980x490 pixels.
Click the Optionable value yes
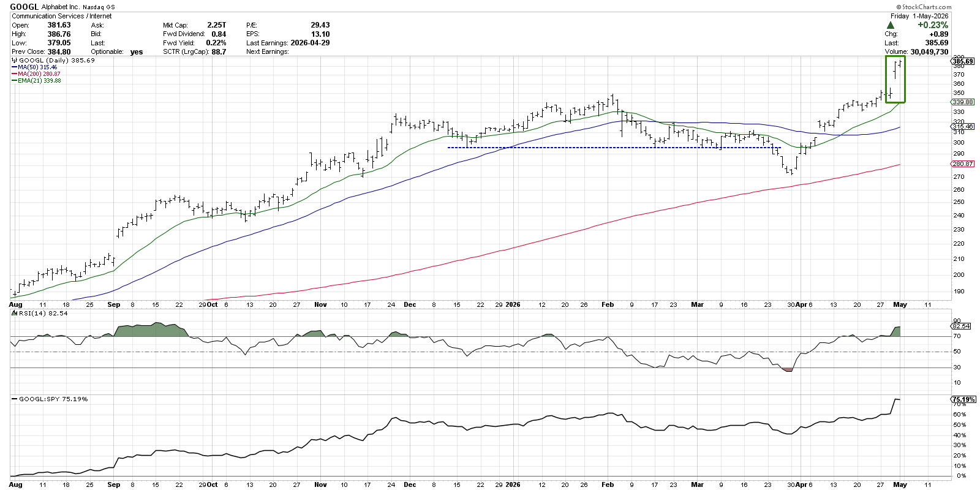pos(137,52)
